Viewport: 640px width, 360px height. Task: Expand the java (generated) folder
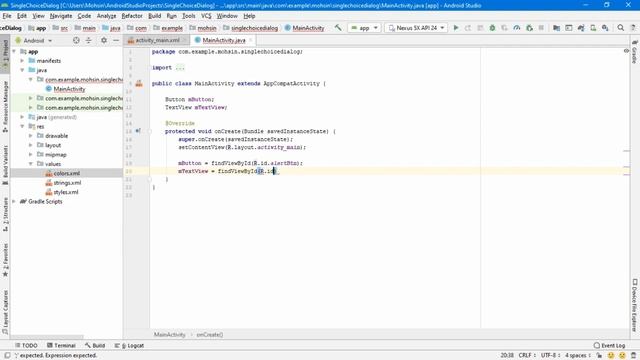(22, 117)
